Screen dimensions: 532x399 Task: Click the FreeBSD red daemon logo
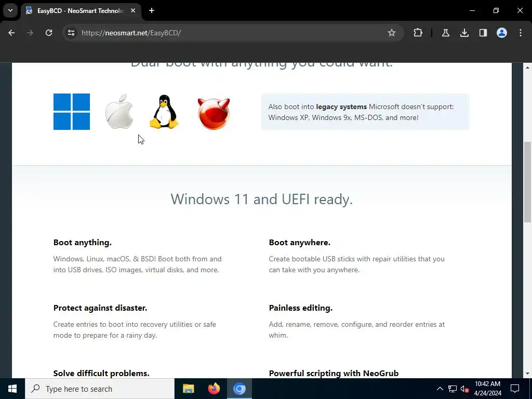tap(214, 114)
